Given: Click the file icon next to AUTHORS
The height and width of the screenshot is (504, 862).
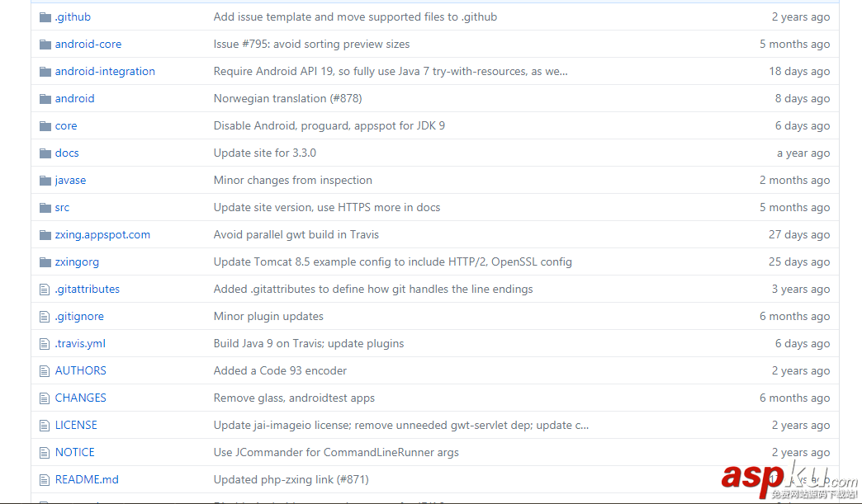Looking at the screenshot, I should coord(45,371).
